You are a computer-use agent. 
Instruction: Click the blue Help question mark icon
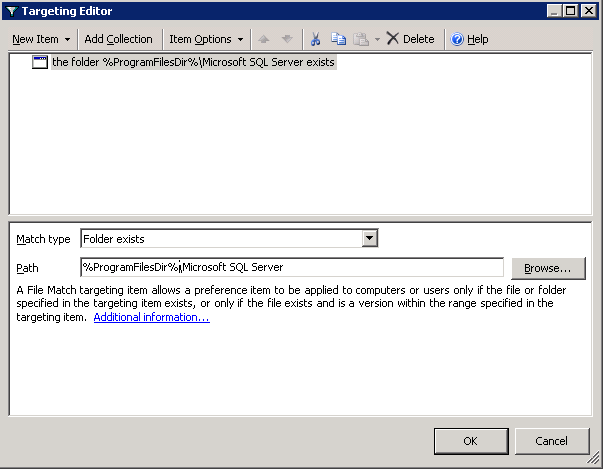[x=457, y=39]
